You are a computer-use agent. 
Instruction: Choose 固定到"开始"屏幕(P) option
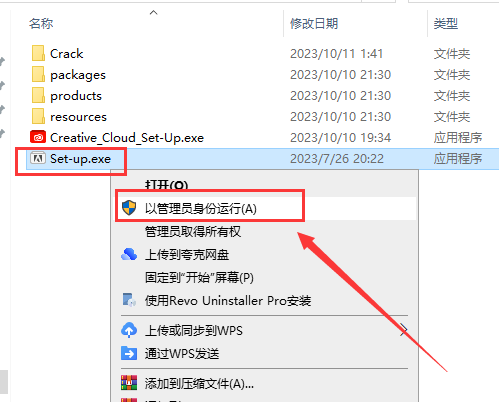199,277
